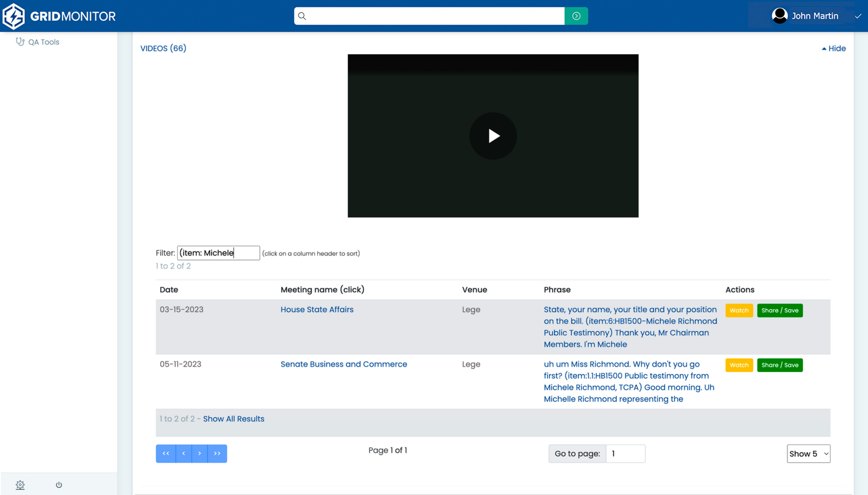868x495 pixels.
Task: Click the date 03-15-2023 cell
Action: click(x=181, y=310)
